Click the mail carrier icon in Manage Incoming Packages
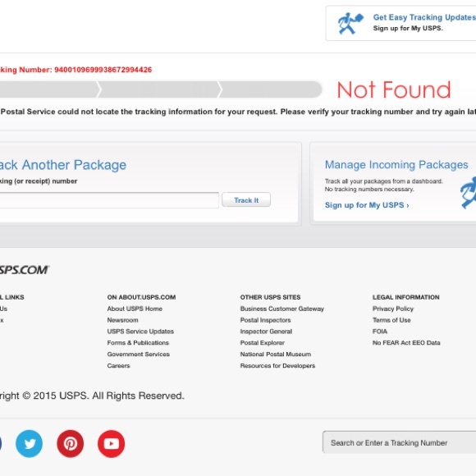Image resolution: width=476 pixels, height=476 pixels. tap(468, 193)
